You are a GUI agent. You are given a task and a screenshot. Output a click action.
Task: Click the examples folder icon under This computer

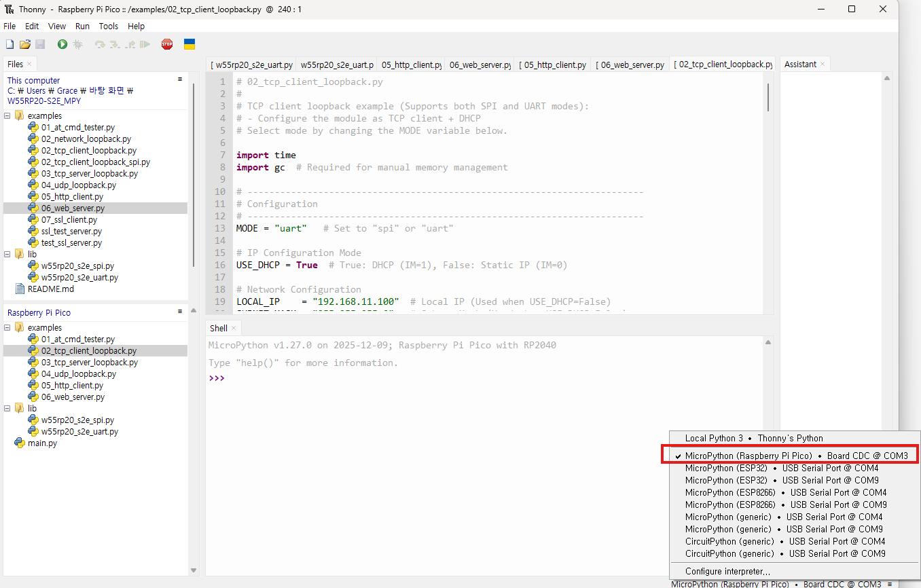tap(20, 115)
